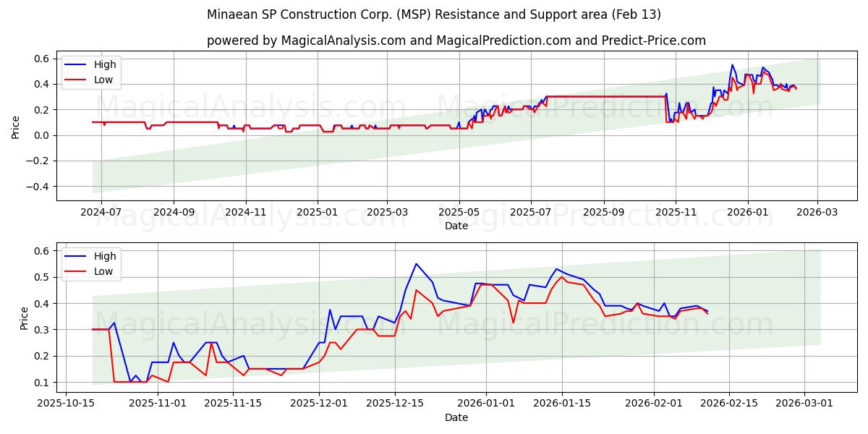868x434 pixels.
Task: Click the '2025-07' tick label
Action: [x=532, y=212]
